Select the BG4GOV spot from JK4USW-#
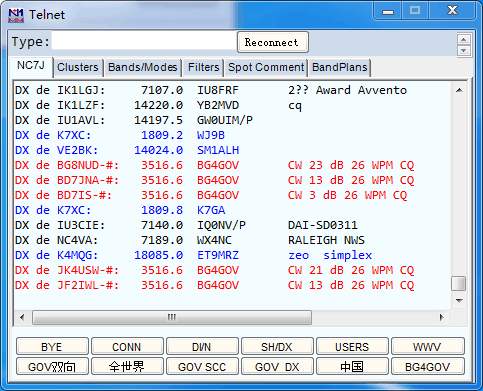Viewport: 483px width, 391px height. (x=214, y=270)
